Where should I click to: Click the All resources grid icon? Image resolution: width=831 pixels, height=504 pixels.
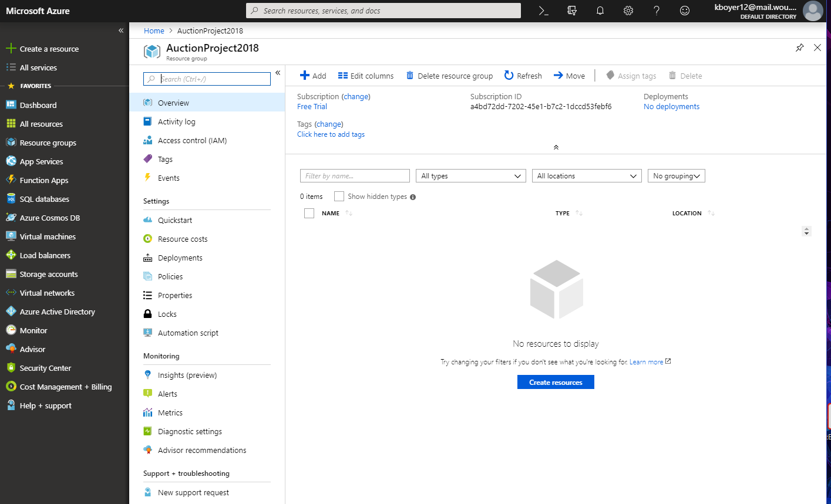coord(11,124)
